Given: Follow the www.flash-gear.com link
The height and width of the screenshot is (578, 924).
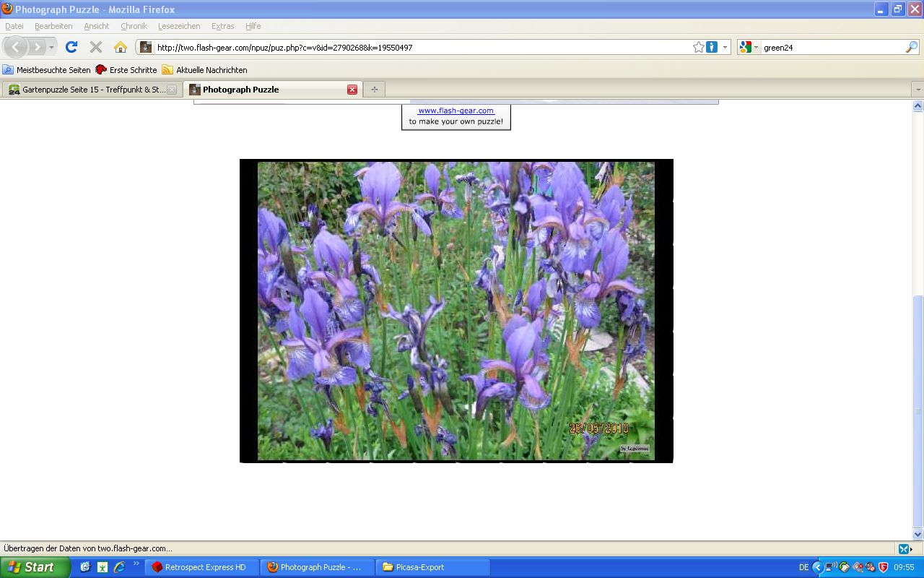Looking at the screenshot, I should pos(456,111).
